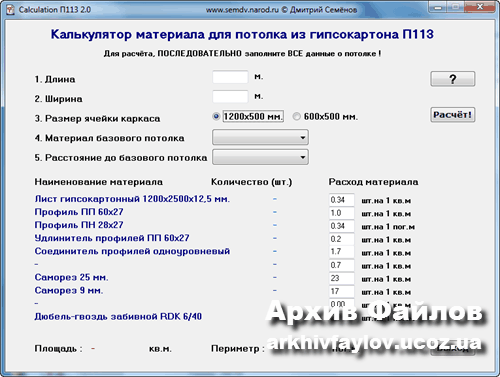Viewport: 500px width, 377px height.
Task: Click the Ширина width input field
Action: 230,97
